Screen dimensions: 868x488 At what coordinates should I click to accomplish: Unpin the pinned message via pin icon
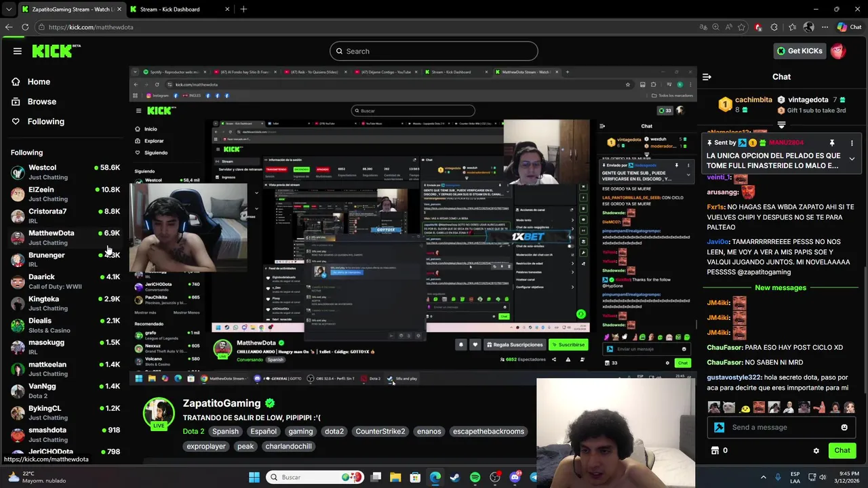tap(831, 143)
